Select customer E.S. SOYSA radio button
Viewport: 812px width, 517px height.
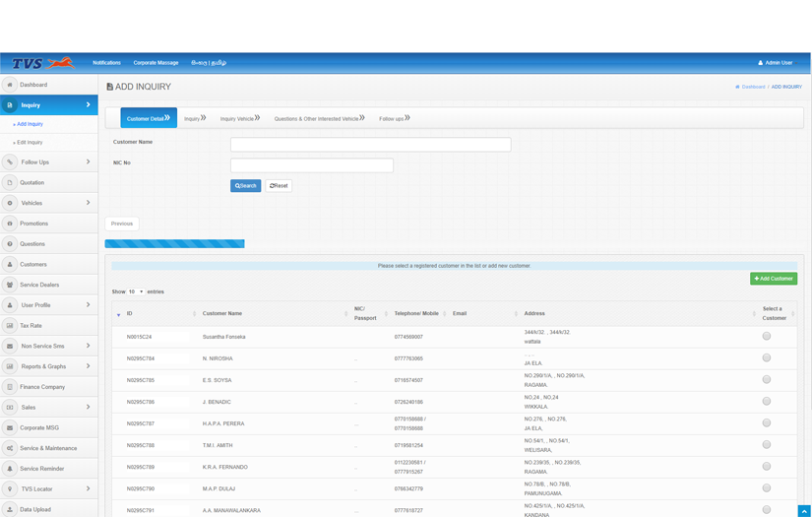[767, 380]
